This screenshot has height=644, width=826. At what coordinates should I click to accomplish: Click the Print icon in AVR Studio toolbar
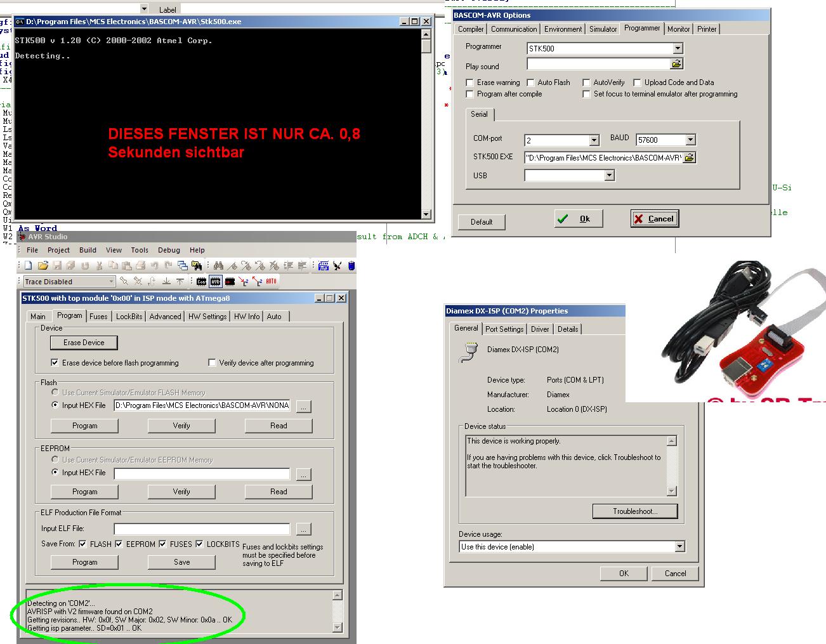click(141, 265)
